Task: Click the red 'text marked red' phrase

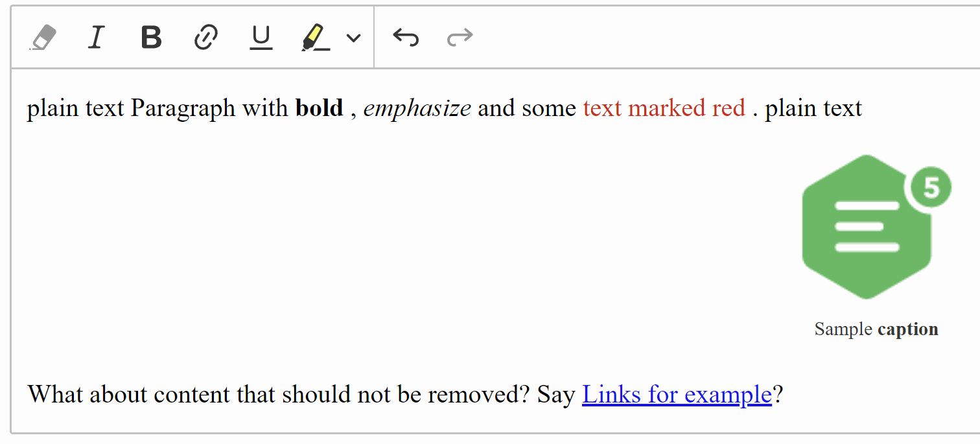Action: coord(664,108)
